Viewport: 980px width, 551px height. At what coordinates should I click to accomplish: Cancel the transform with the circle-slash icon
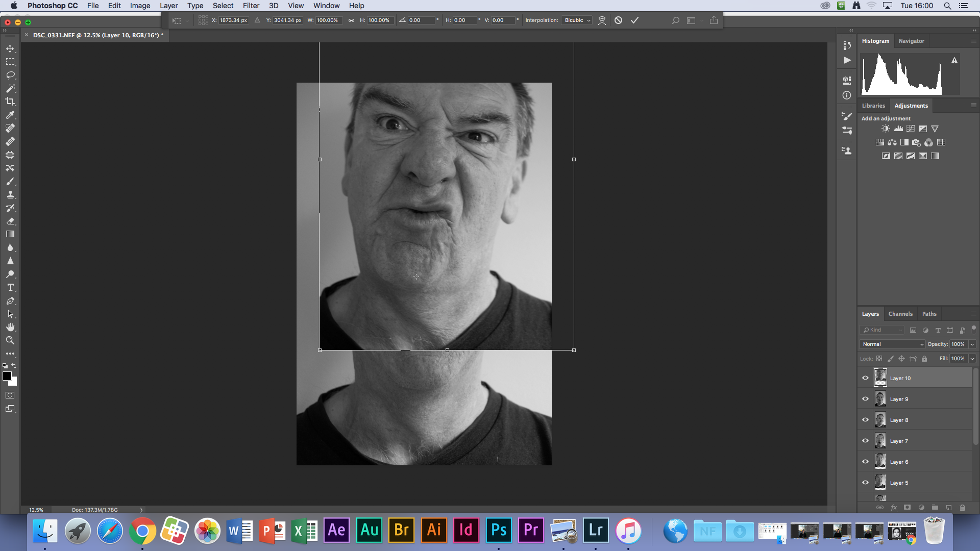click(x=618, y=20)
